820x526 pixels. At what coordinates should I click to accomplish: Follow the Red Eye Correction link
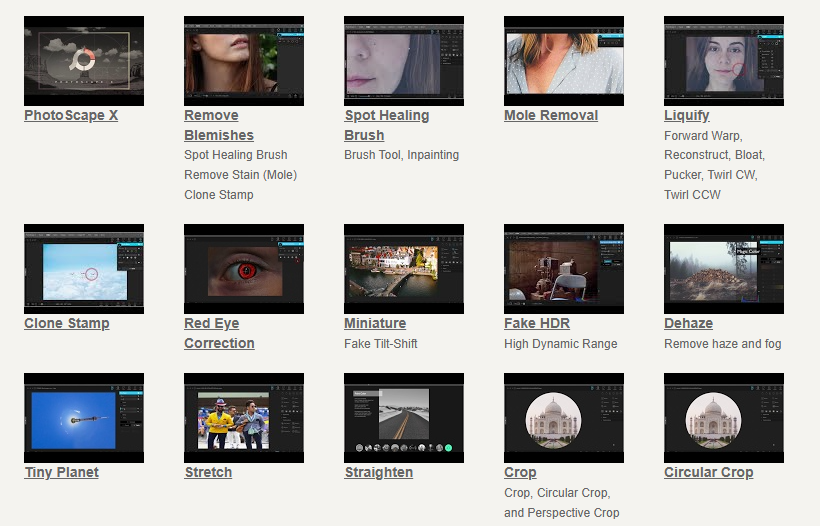219,334
